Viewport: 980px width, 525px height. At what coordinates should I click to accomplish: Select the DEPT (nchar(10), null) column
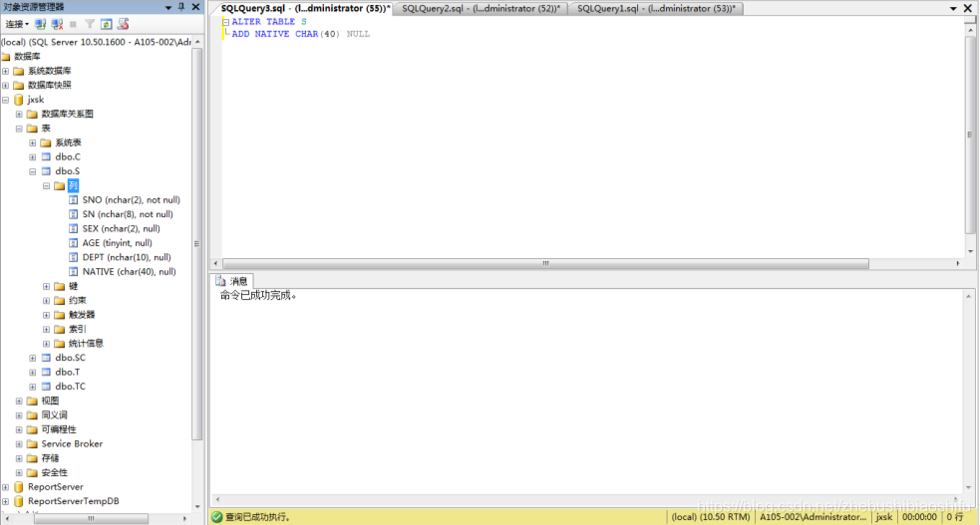[x=127, y=258]
